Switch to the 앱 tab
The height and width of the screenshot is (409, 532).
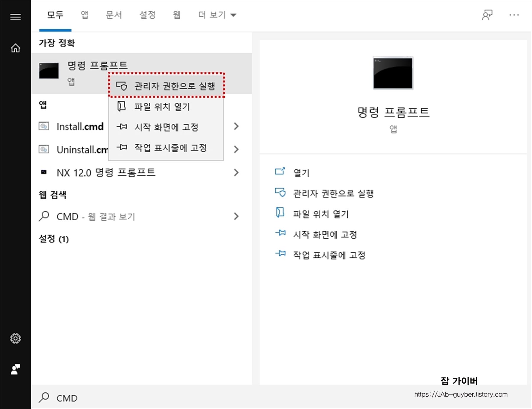(85, 15)
